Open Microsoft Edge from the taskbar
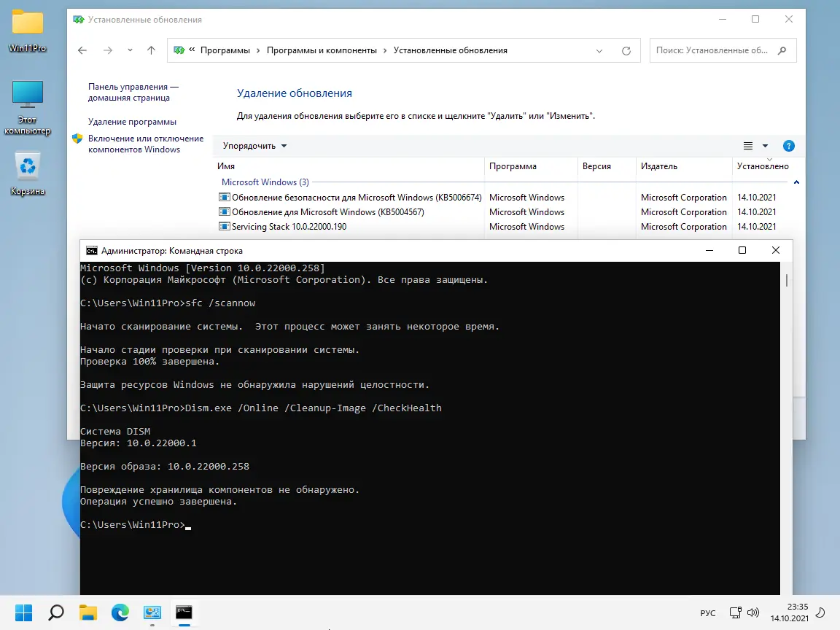Screen dimensions: 840x630 (x=120, y=613)
